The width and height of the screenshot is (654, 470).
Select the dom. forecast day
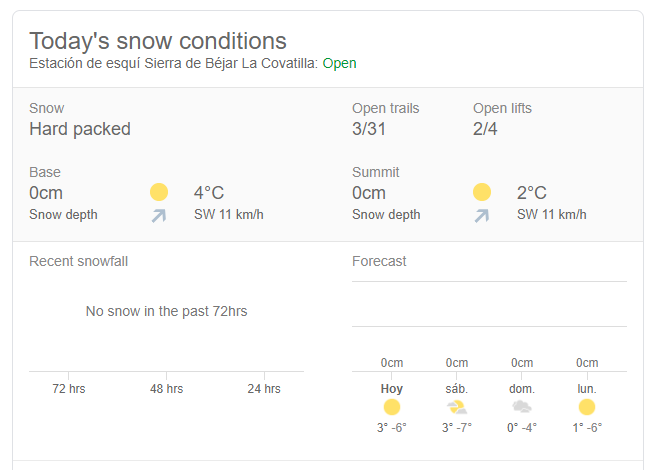point(522,388)
